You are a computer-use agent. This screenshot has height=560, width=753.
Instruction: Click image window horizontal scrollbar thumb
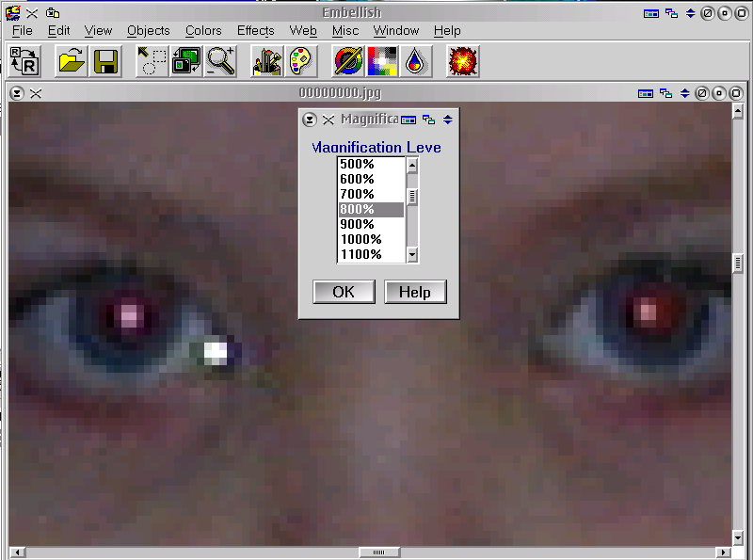point(379,552)
